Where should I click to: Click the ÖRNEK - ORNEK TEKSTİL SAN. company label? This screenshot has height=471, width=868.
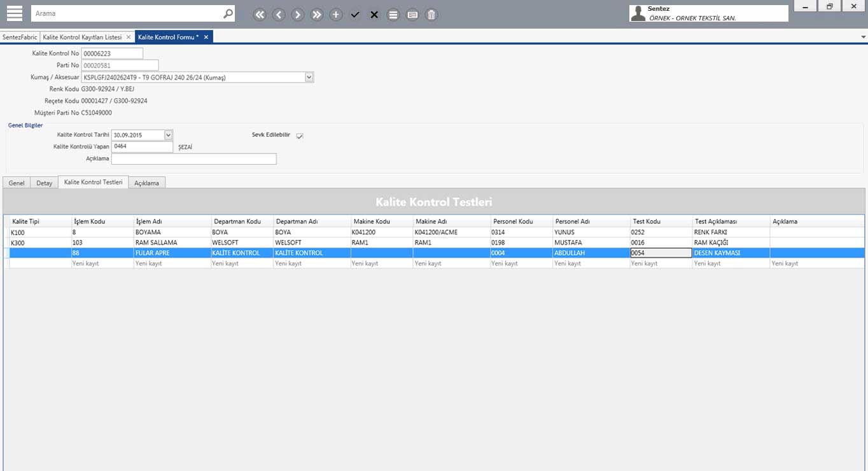692,18
